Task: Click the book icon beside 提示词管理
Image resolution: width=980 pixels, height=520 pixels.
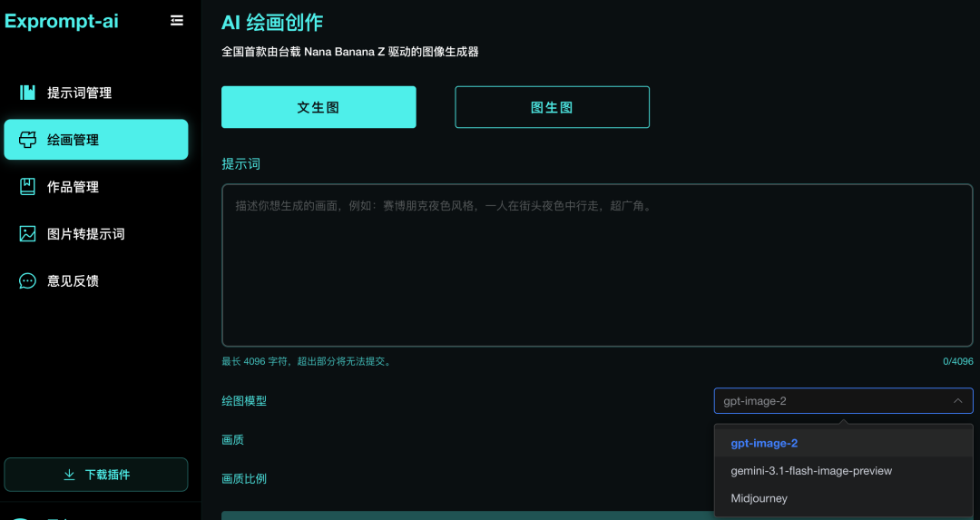Action: (x=28, y=93)
